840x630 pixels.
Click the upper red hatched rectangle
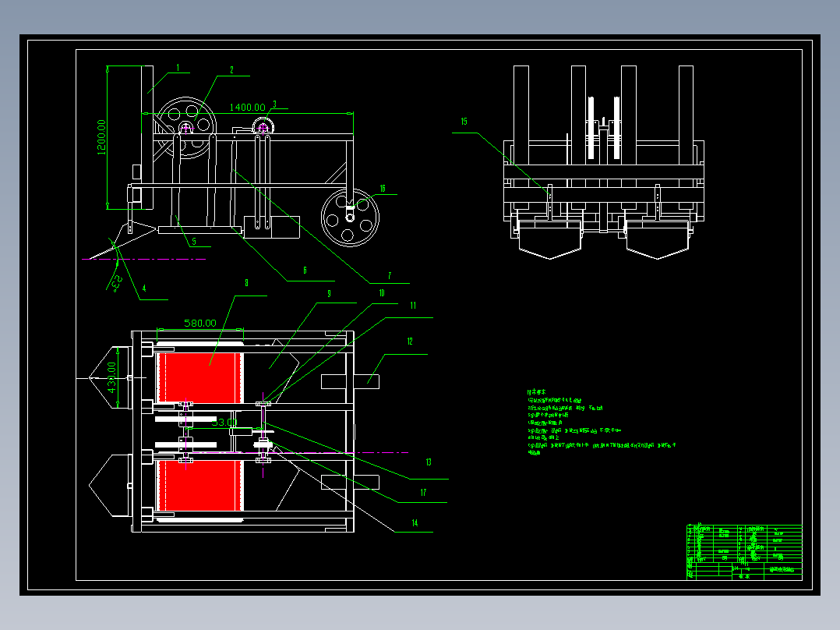199,377
